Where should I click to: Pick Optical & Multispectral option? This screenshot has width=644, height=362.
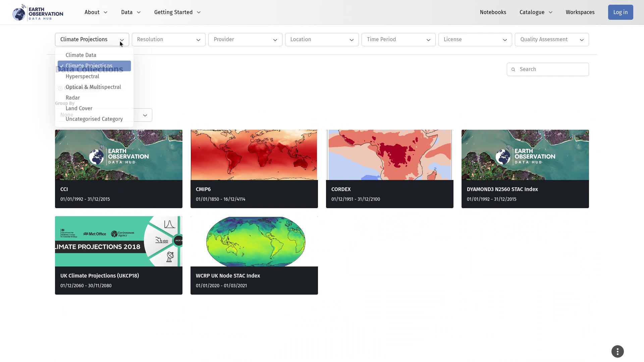[x=93, y=87]
